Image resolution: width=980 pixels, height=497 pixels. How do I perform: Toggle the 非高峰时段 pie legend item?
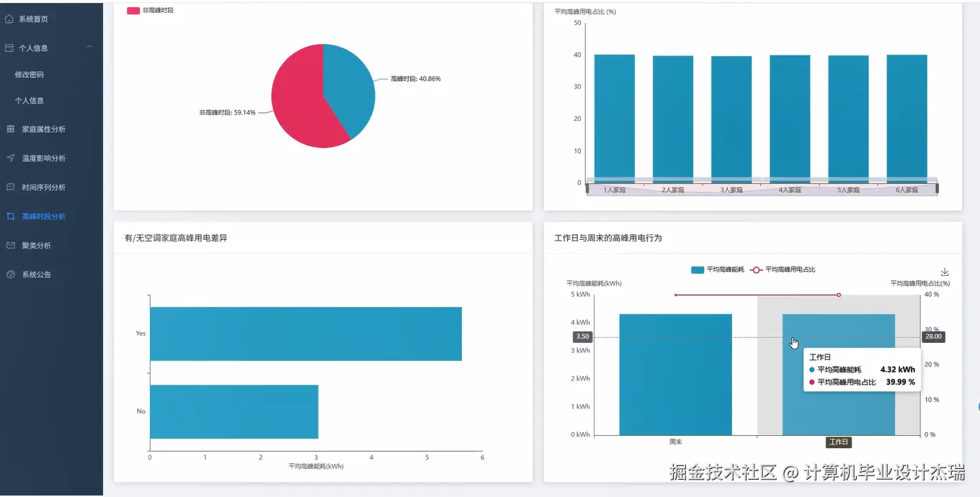150,11
